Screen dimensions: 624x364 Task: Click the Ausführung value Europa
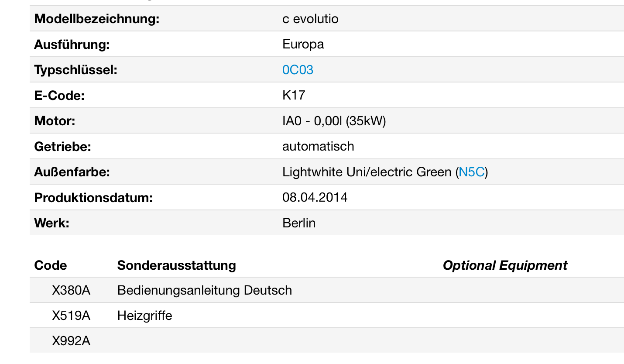pos(303,45)
